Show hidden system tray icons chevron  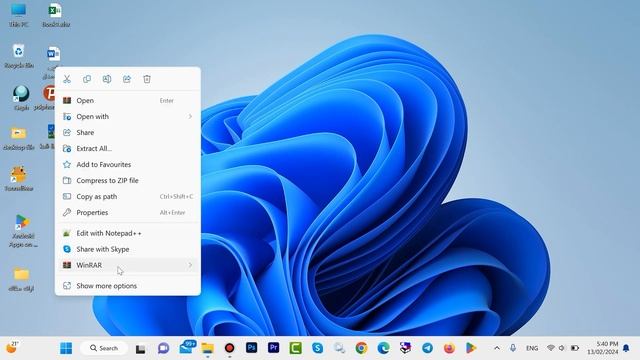click(x=497, y=348)
